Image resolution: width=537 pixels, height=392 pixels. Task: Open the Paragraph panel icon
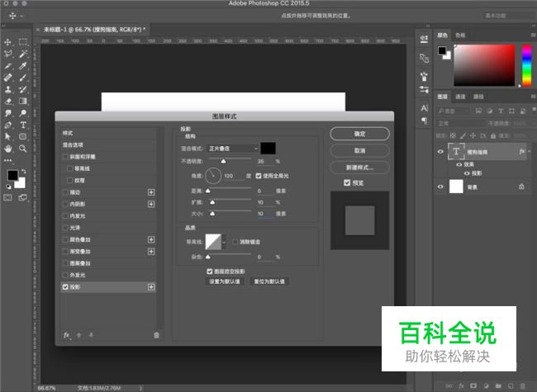click(425, 120)
